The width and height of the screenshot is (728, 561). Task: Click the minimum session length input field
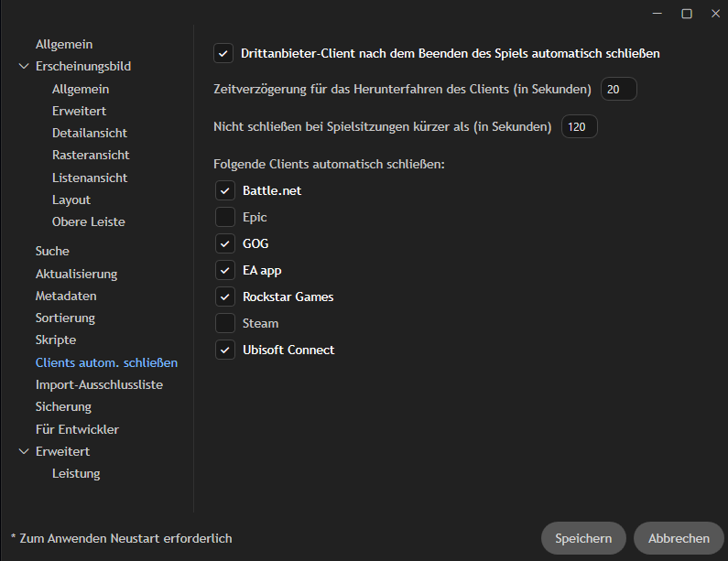[x=579, y=127]
